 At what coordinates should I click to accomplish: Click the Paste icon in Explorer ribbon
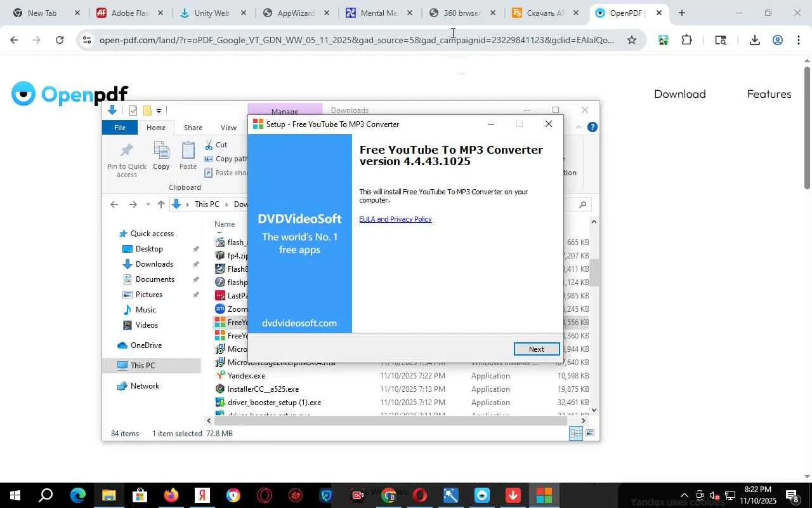[x=188, y=156]
